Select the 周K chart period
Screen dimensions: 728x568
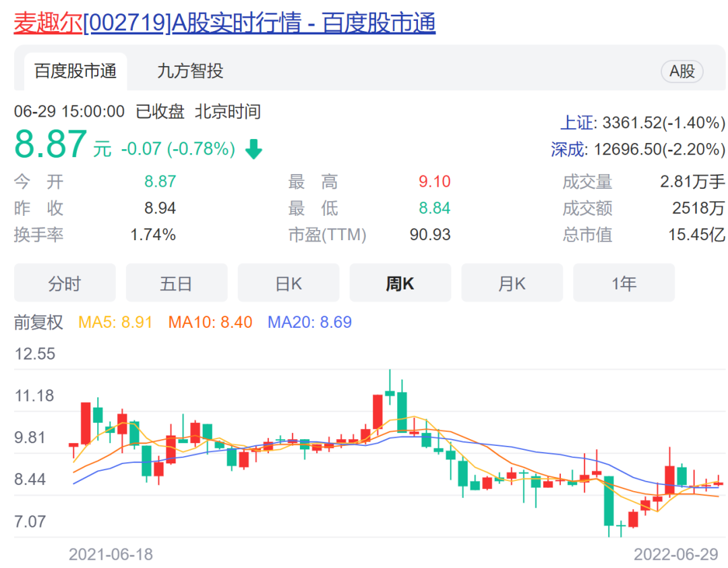click(x=400, y=283)
